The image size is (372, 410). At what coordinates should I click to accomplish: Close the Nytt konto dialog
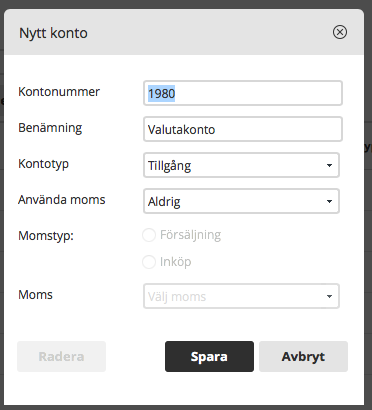pyautogui.click(x=340, y=32)
